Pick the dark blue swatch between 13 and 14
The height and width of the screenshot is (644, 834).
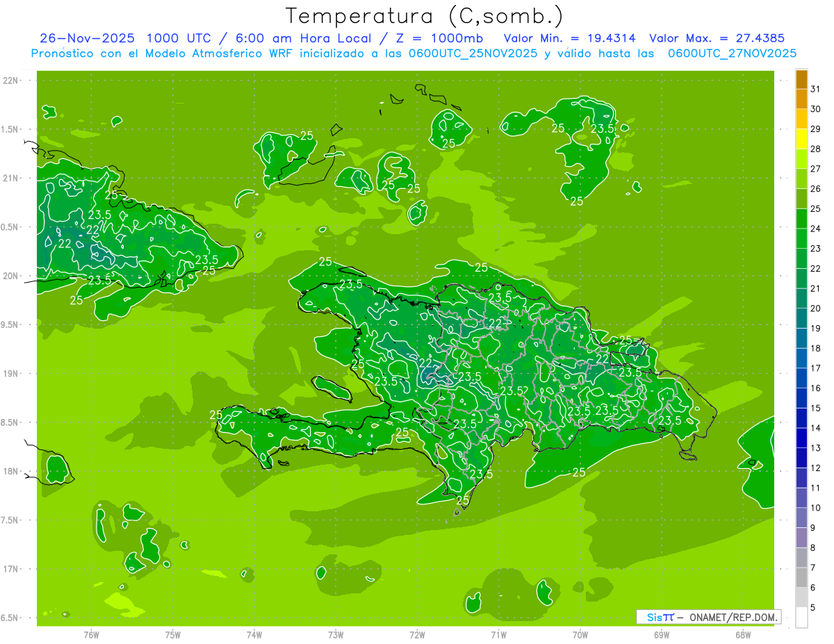[801, 438]
